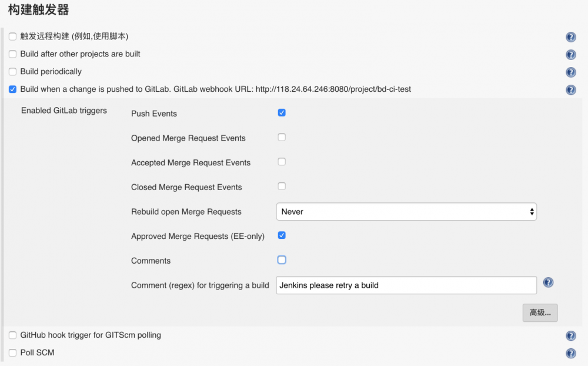The width and height of the screenshot is (588, 366).
Task: Open help for Build periodically
Action: (571, 72)
